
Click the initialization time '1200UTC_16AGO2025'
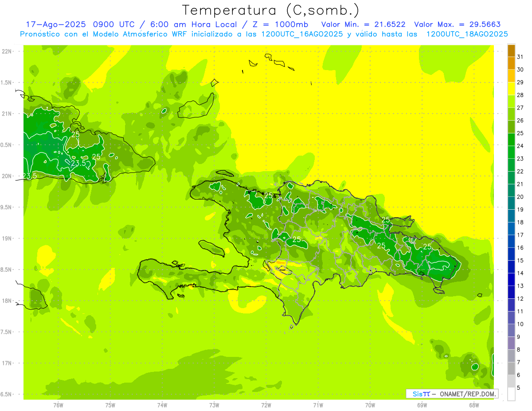click(x=301, y=34)
